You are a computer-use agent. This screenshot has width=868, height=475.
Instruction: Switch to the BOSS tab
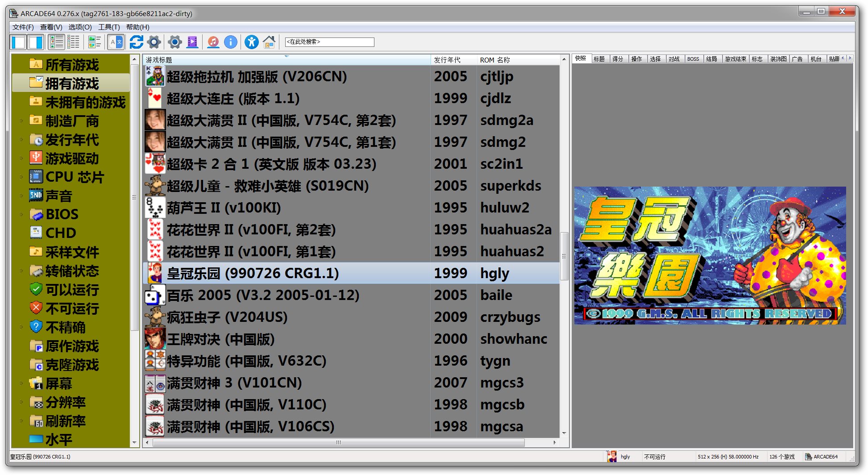pos(693,59)
